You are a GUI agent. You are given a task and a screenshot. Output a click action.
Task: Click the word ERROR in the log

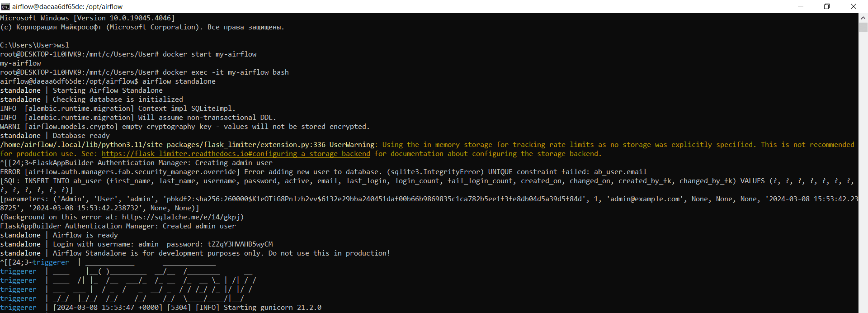tap(10, 172)
